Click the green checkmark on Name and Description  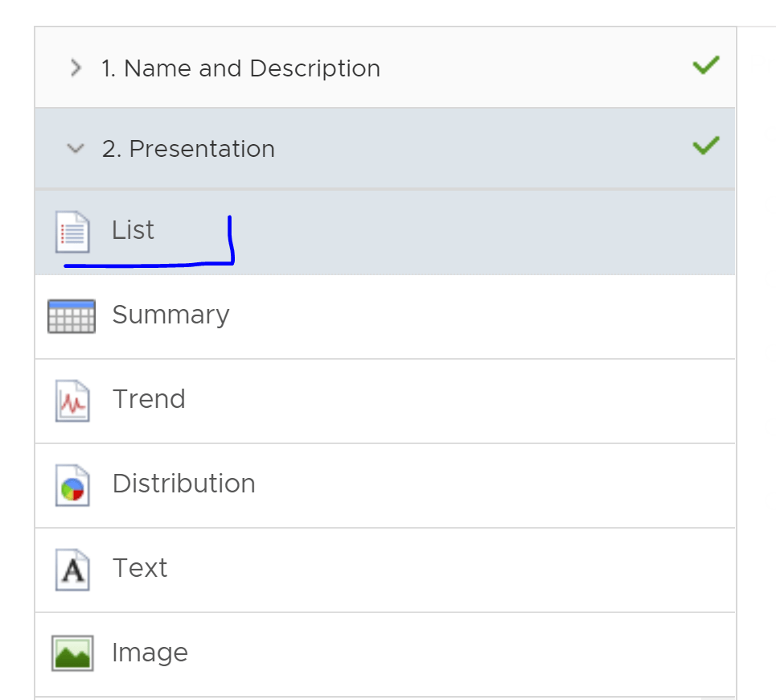[x=705, y=66]
